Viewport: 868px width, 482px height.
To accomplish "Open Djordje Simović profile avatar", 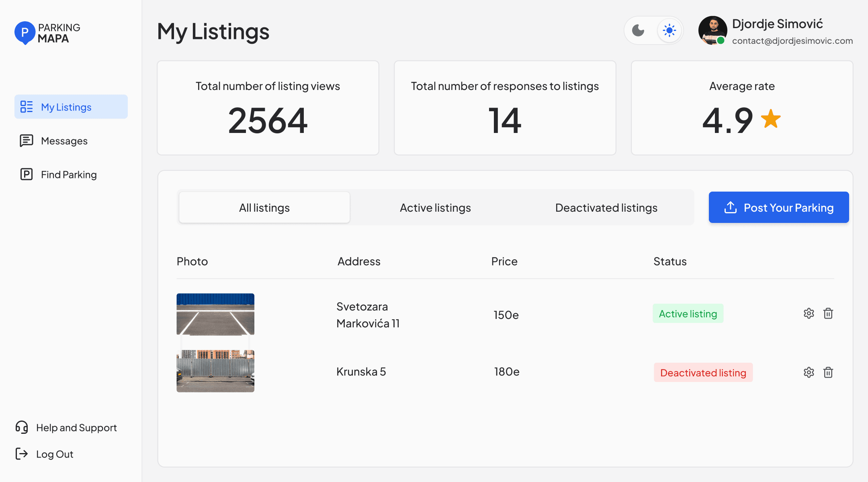I will click(x=712, y=30).
